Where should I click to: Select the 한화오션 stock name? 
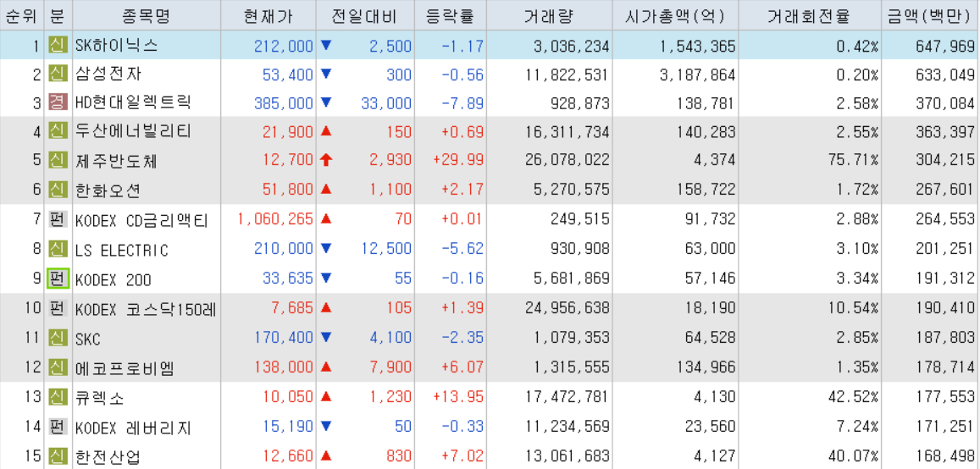pyautogui.click(x=108, y=190)
